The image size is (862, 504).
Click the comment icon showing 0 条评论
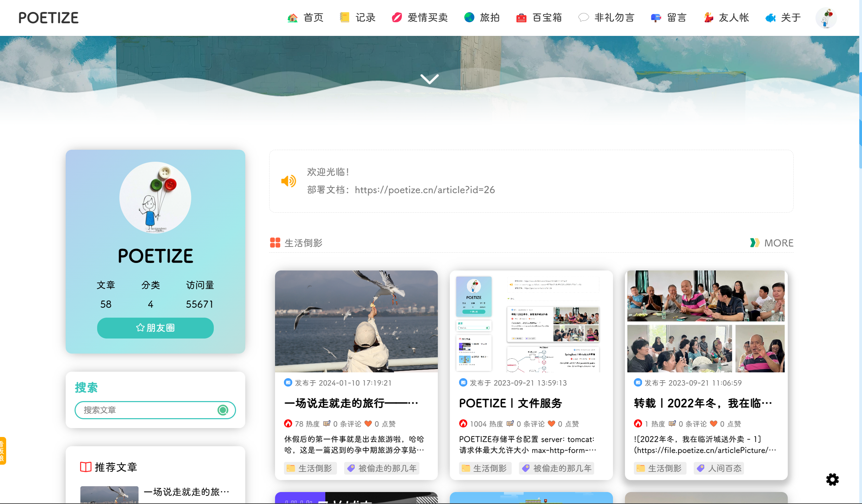click(327, 424)
